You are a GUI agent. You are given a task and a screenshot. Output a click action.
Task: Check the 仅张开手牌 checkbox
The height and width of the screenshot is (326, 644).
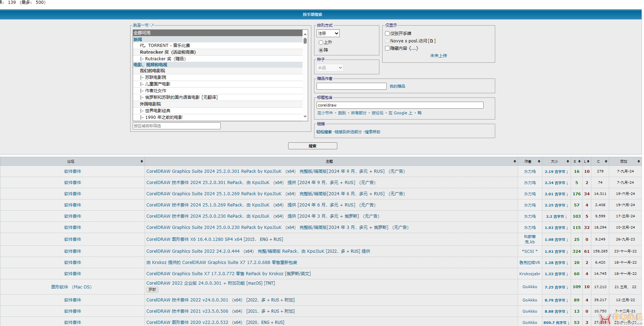387,34
